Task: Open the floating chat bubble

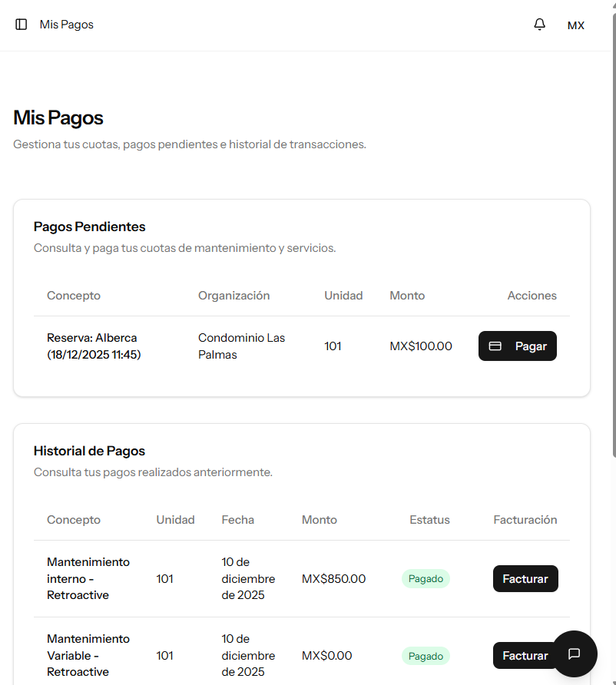Action: click(574, 654)
